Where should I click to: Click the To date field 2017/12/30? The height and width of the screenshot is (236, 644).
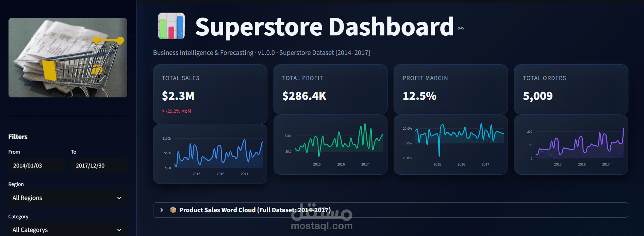pyautogui.click(x=99, y=166)
